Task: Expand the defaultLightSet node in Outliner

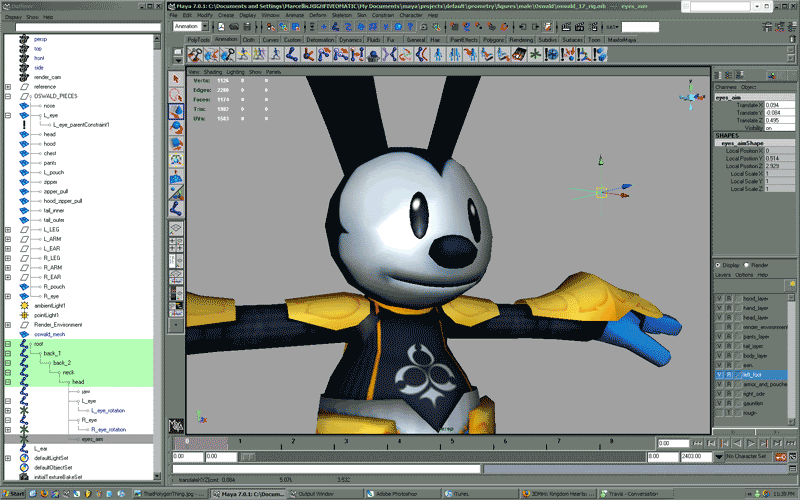Action: point(8,458)
